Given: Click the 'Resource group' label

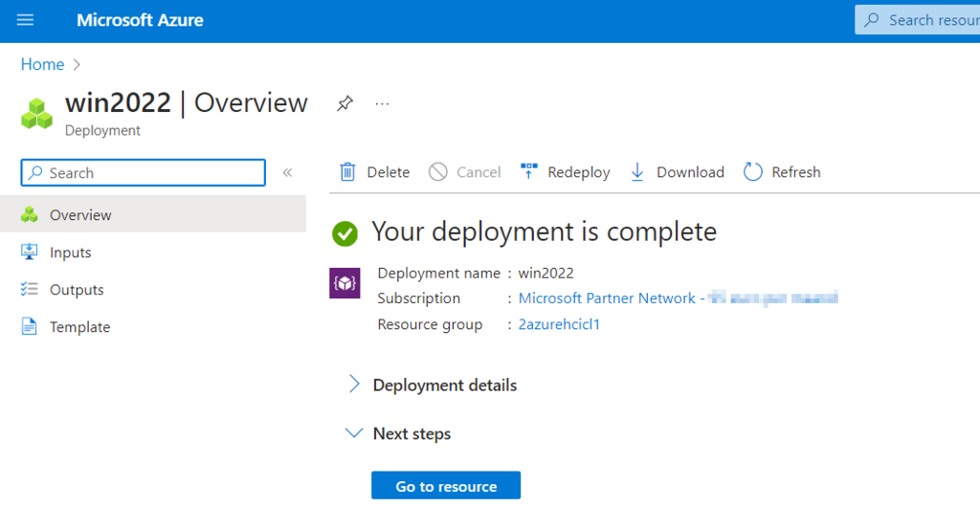Looking at the screenshot, I should pos(430,324).
